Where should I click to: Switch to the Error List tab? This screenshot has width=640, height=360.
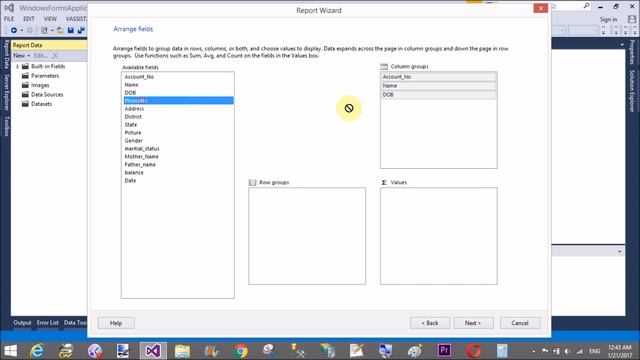[48, 322]
